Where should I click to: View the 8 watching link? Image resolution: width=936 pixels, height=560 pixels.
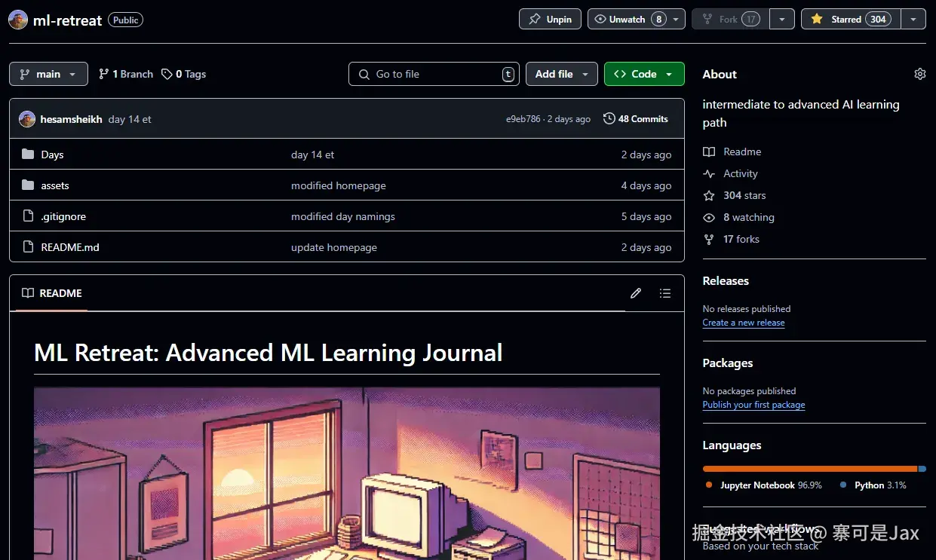[x=738, y=217]
